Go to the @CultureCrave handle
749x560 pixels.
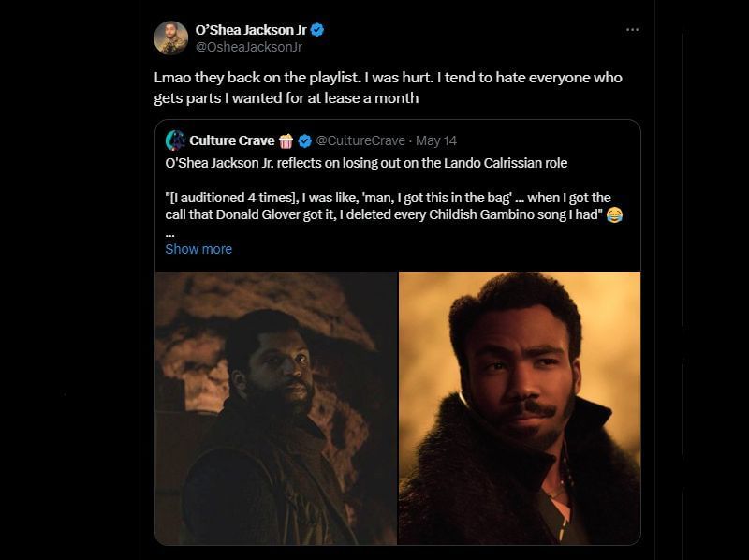tap(360, 140)
